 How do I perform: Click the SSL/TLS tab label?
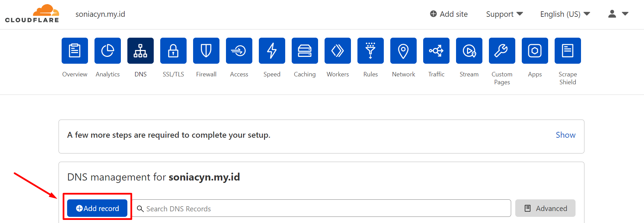(x=173, y=74)
